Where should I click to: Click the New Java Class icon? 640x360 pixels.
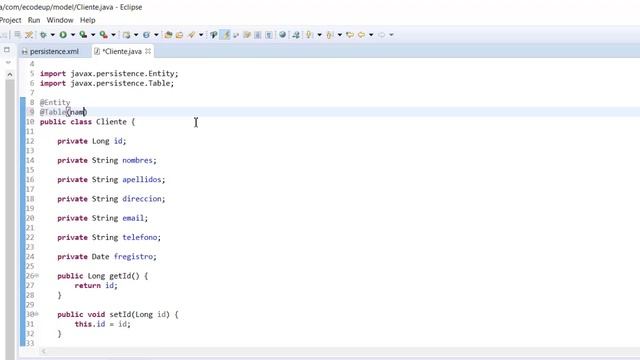146,35
